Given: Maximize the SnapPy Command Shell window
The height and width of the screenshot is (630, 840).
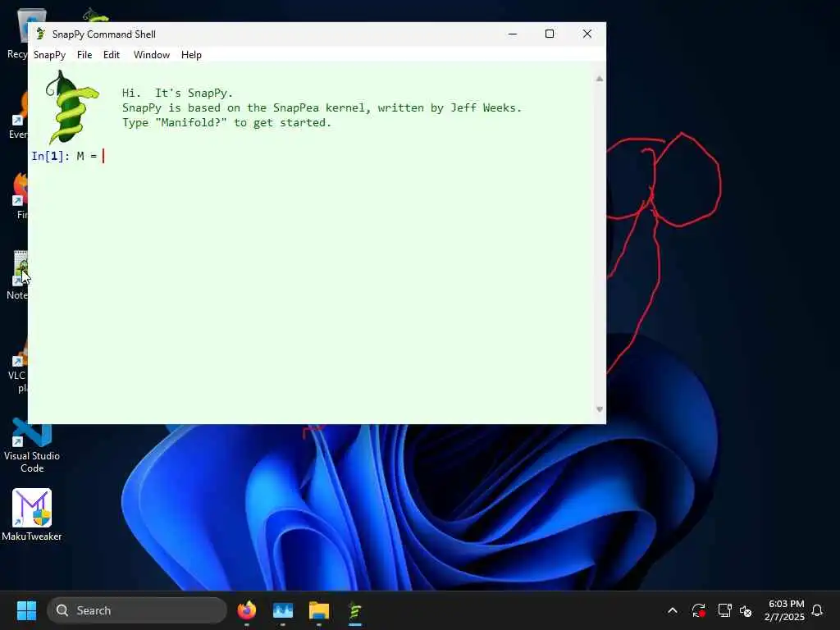Looking at the screenshot, I should (549, 34).
